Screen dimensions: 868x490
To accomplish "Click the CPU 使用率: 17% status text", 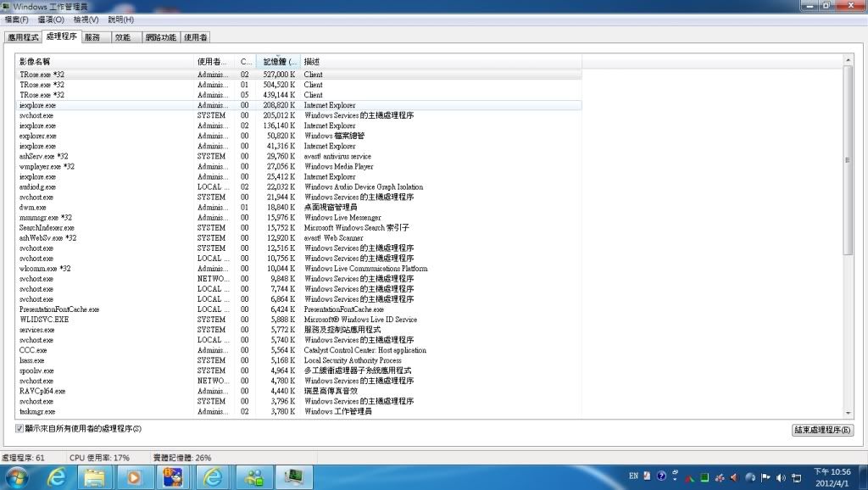I will [x=100, y=458].
